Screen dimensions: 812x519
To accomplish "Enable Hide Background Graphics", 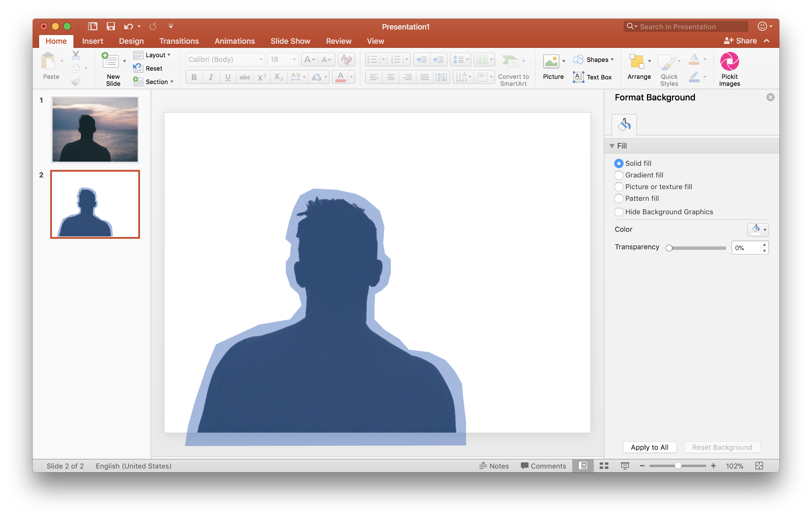I will pos(619,212).
